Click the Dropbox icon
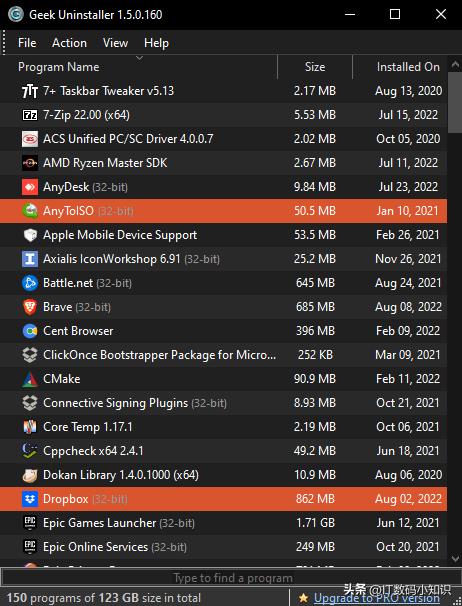This screenshot has width=462, height=606. click(x=30, y=499)
